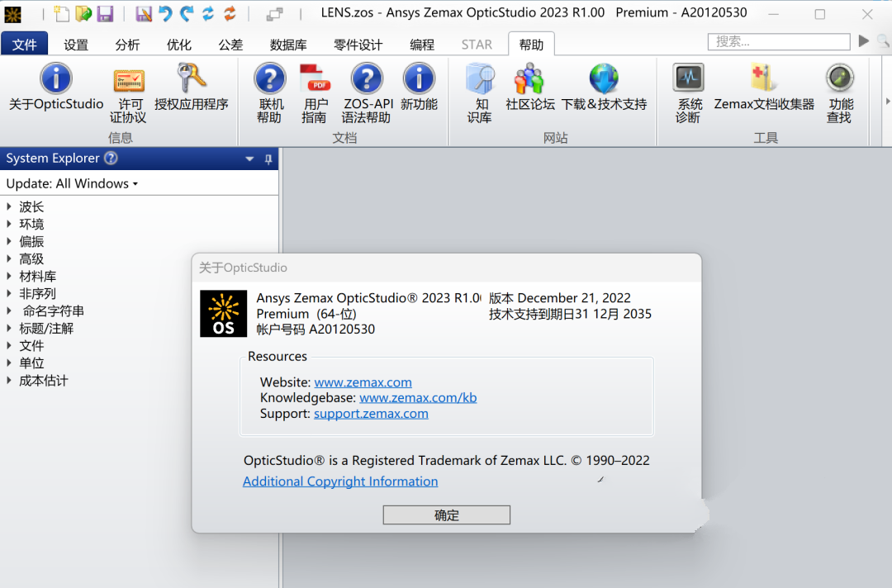Launch the 系统诊断 system diagnostics icon

coord(688,78)
